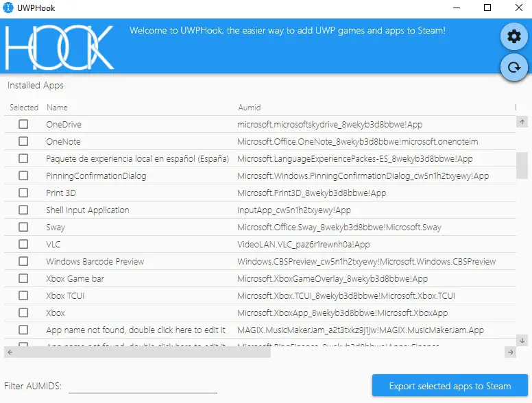Focus the Filter AUMIDS input field
The width and height of the screenshot is (532, 403).
coord(143,386)
